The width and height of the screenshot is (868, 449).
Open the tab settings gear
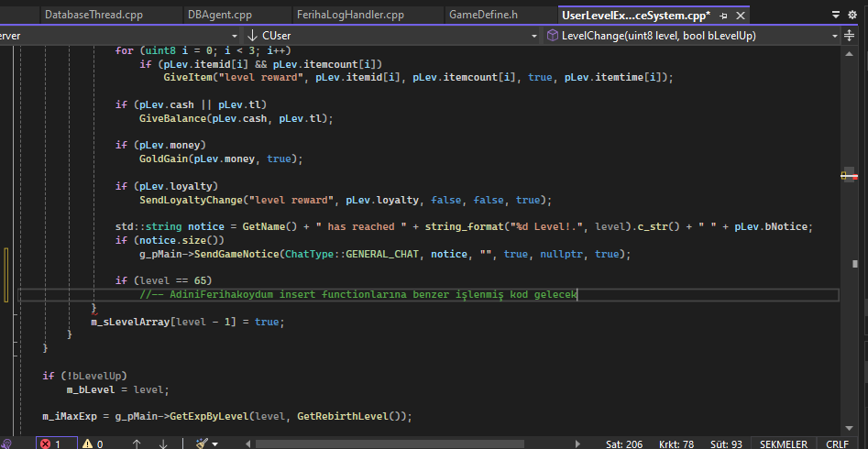(852, 16)
